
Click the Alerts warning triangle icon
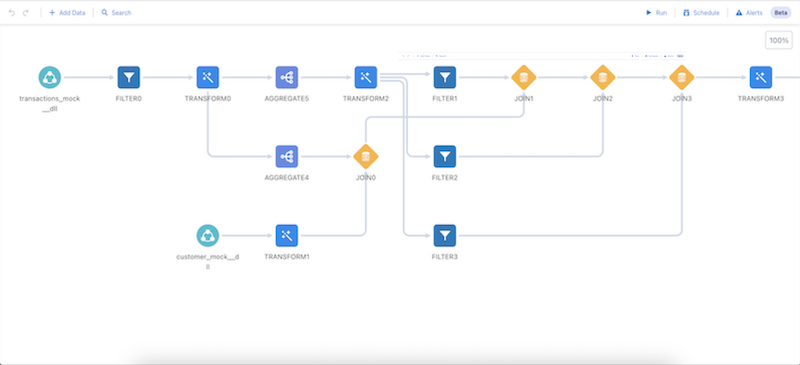click(x=739, y=13)
